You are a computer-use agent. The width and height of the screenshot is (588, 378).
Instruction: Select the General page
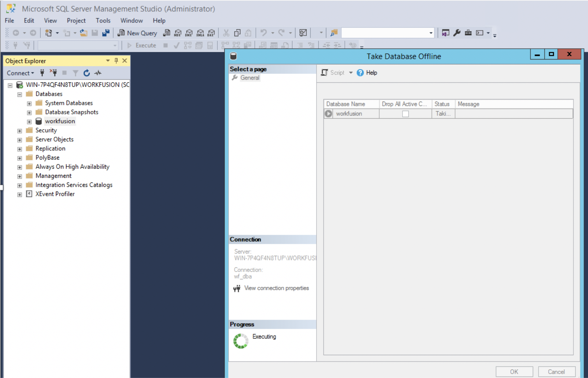250,78
